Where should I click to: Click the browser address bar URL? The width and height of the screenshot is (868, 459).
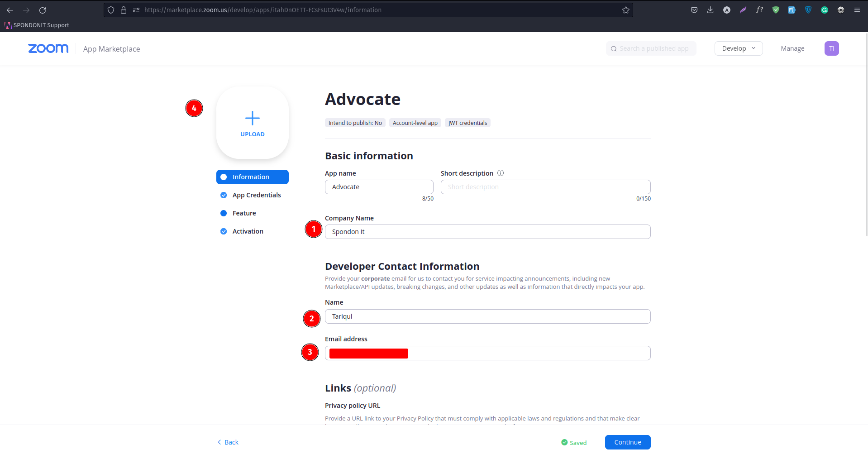(x=263, y=10)
